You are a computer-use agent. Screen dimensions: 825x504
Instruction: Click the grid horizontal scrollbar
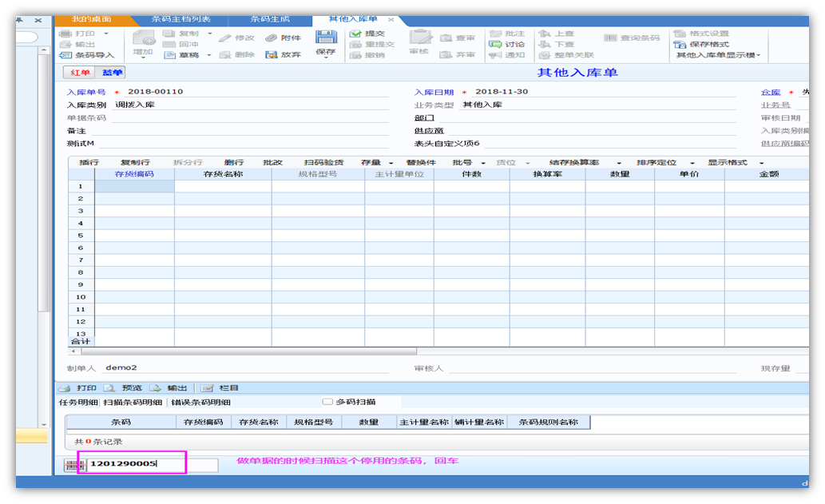pyautogui.click(x=248, y=351)
